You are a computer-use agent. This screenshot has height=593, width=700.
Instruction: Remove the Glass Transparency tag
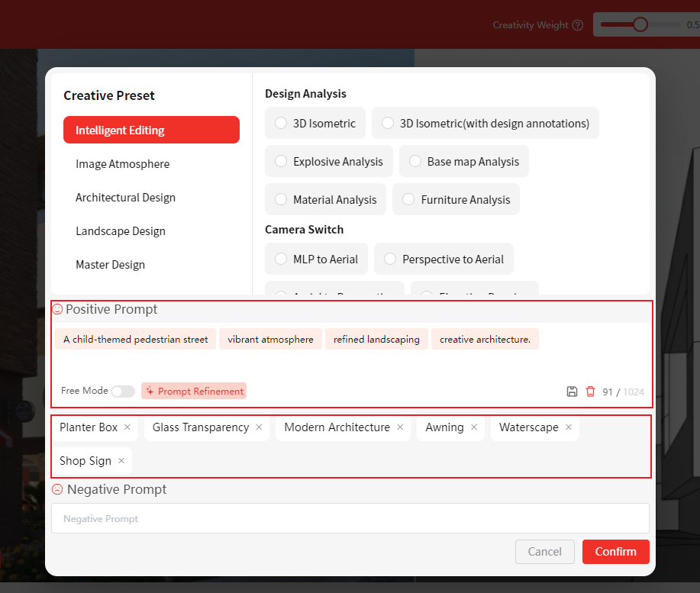259,427
